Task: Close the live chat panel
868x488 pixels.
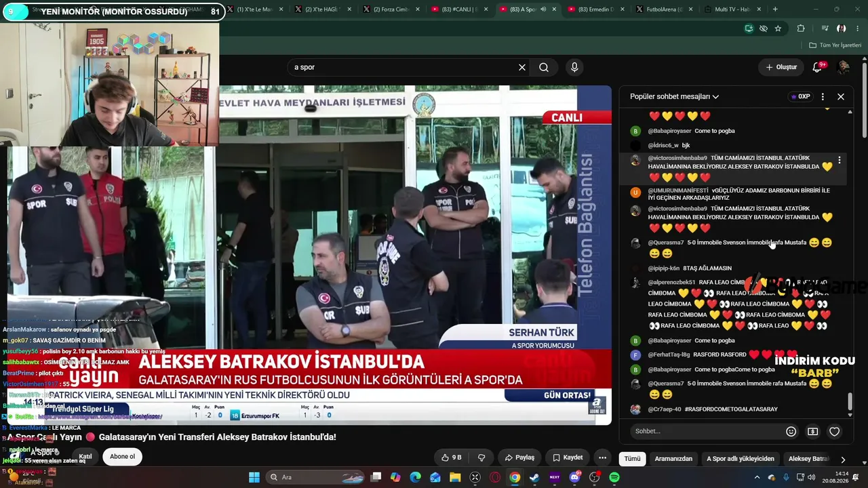Action: pos(841,96)
